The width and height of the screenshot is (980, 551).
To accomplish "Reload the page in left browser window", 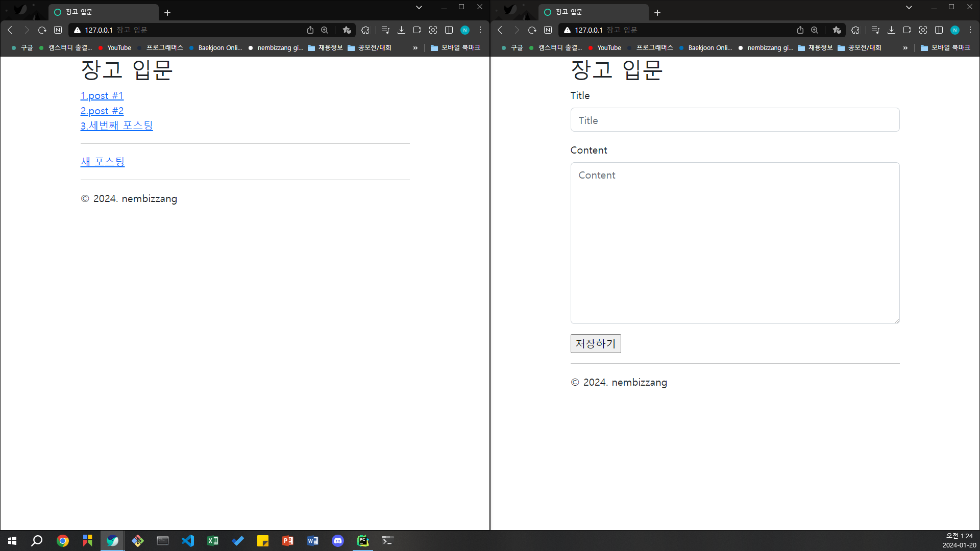I will point(42,30).
